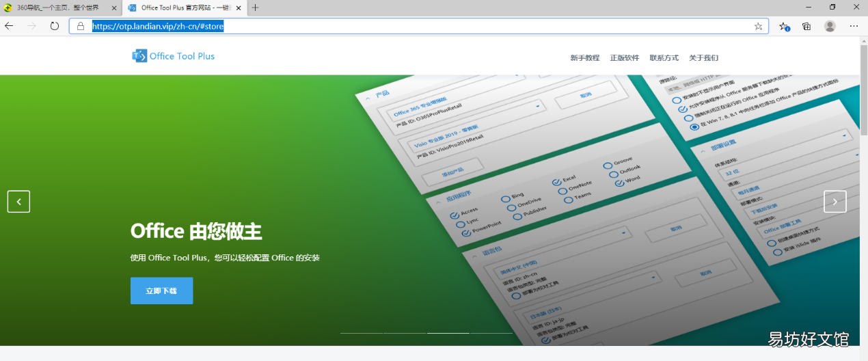Click the Office Tool Plus logo icon
The image size is (868, 361).
(139, 56)
